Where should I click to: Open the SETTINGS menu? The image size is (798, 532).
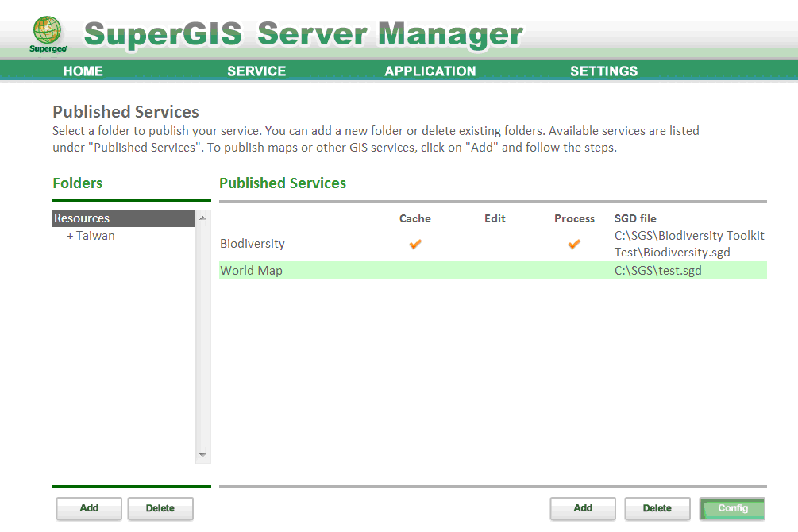pyautogui.click(x=603, y=71)
